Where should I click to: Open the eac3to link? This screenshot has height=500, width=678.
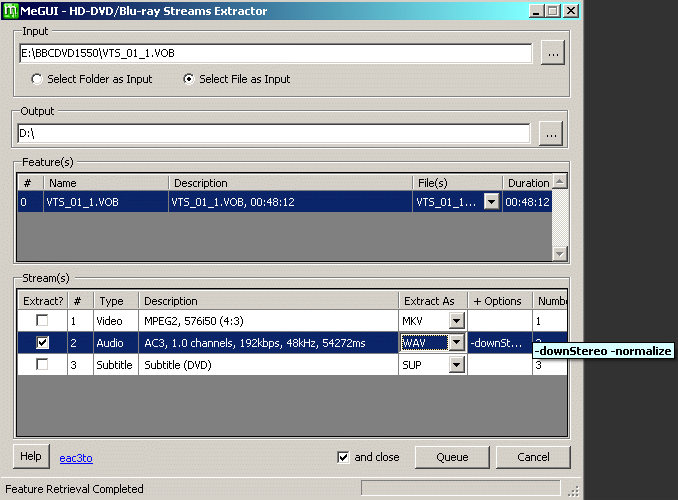click(x=76, y=458)
